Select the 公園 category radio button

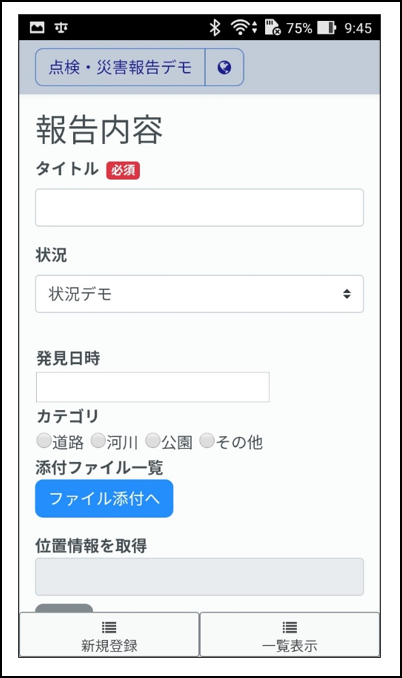coord(153,441)
